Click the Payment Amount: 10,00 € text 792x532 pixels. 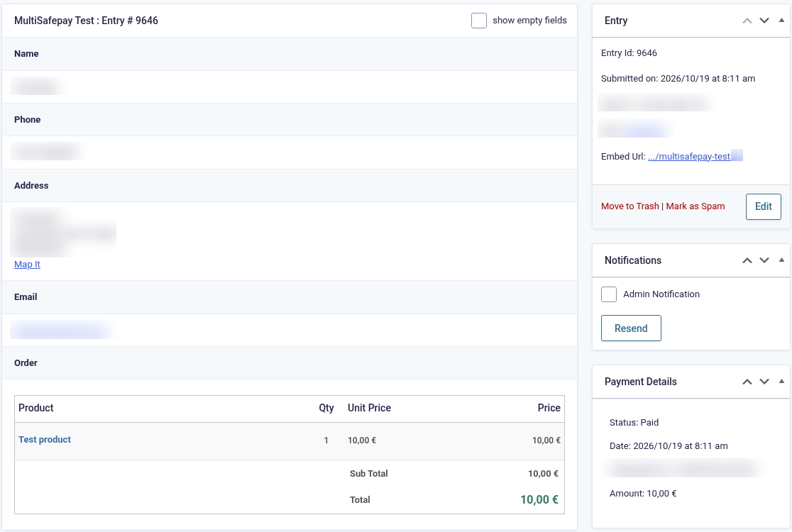coord(643,494)
